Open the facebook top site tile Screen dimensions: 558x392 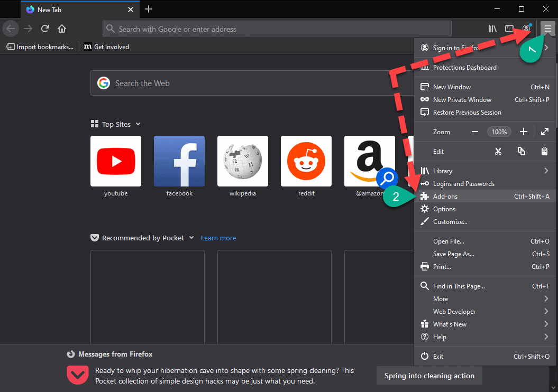(179, 161)
